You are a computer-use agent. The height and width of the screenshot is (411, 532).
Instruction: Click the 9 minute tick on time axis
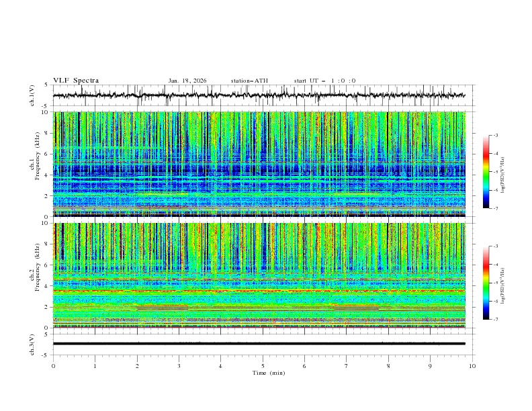pos(430,366)
